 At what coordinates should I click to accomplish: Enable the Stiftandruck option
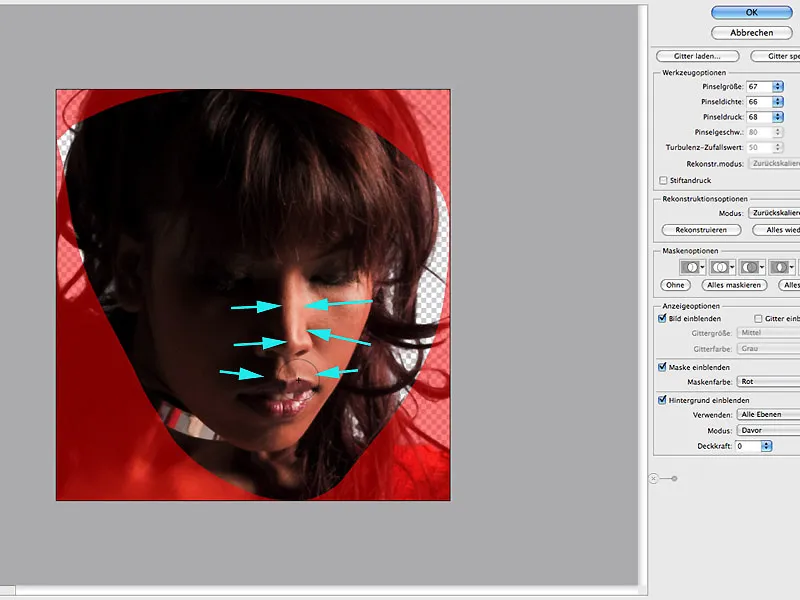(x=662, y=180)
